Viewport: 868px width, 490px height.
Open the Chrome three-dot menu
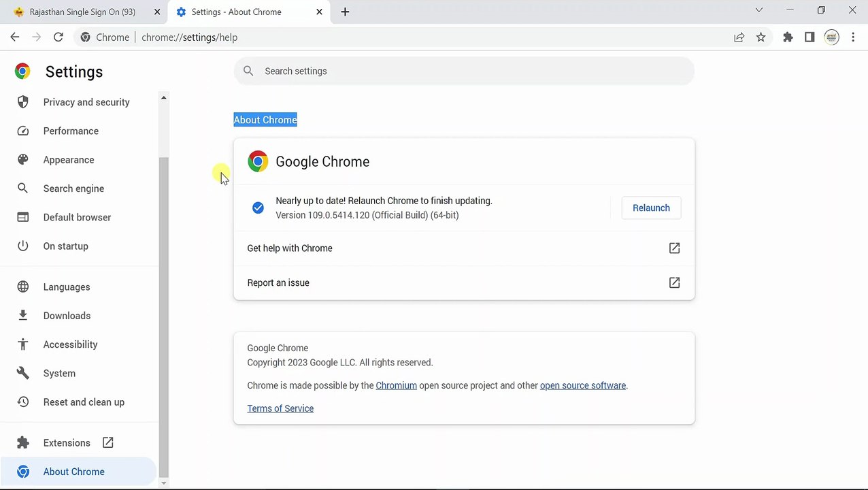(x=853, y=37)
